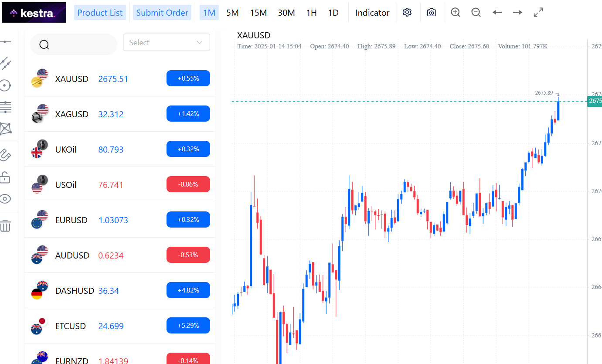Open chart settings gear

tap(407, 13)
